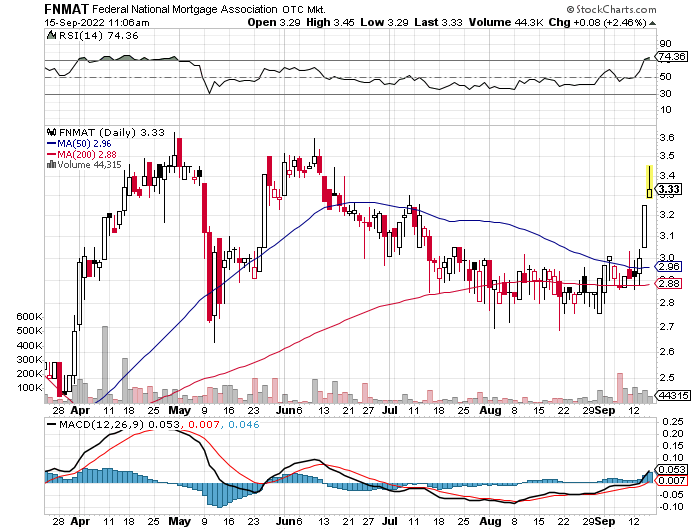Click the FNMAT ticker symbol title

point(67,9)
